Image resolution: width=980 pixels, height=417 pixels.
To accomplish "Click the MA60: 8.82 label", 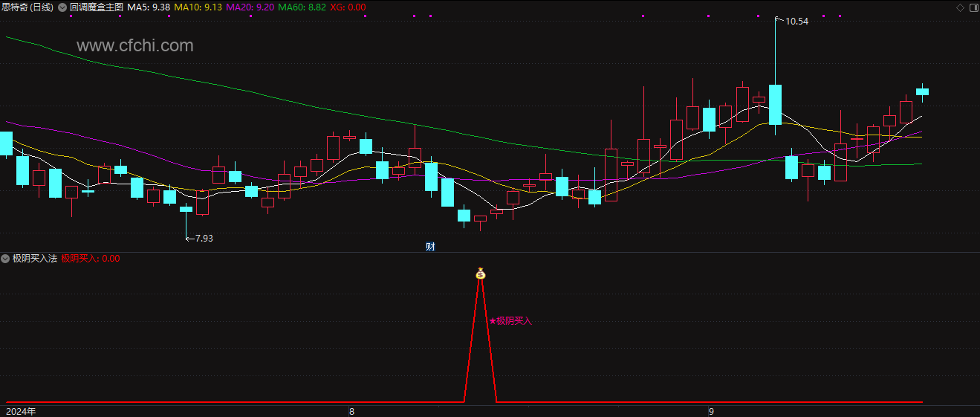I will coord(302,7).
